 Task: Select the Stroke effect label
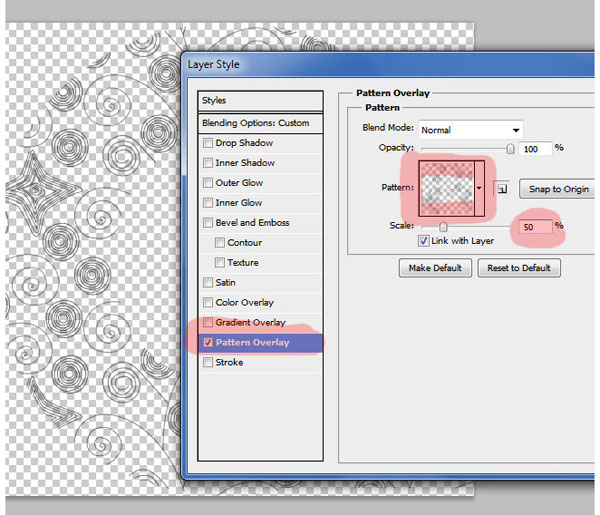coord(229,362)
